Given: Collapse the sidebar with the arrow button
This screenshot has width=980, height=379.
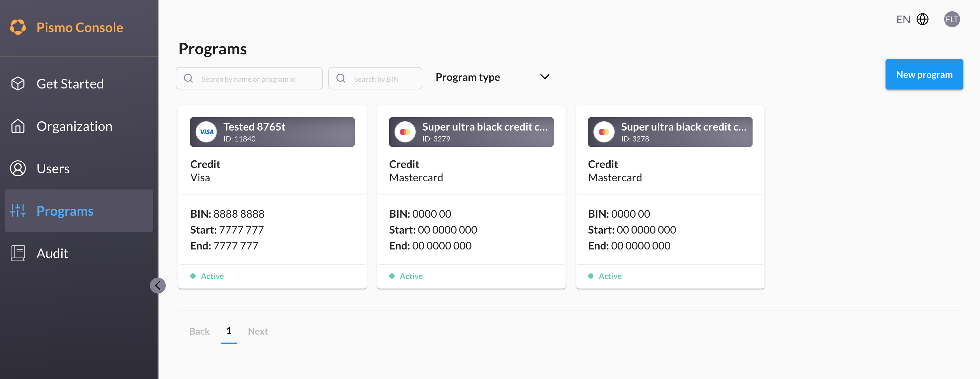Looking at the screenshot, I should click(x=157, y=286).
